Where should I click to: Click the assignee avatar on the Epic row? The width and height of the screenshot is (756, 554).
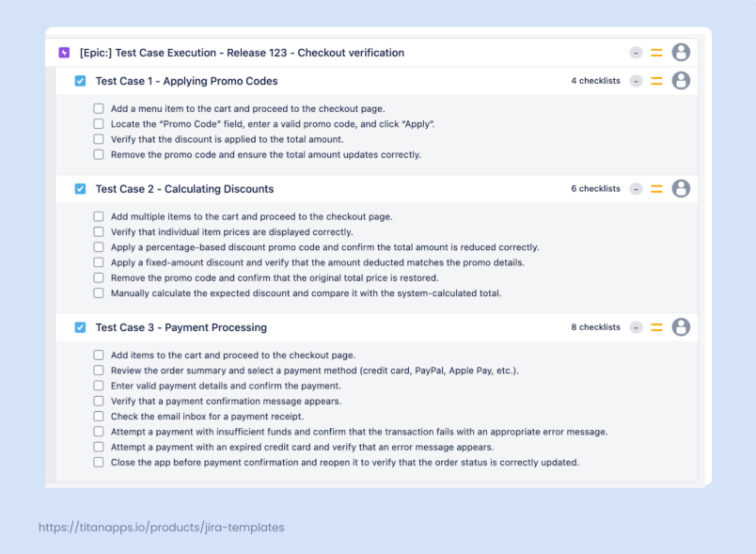681,53
